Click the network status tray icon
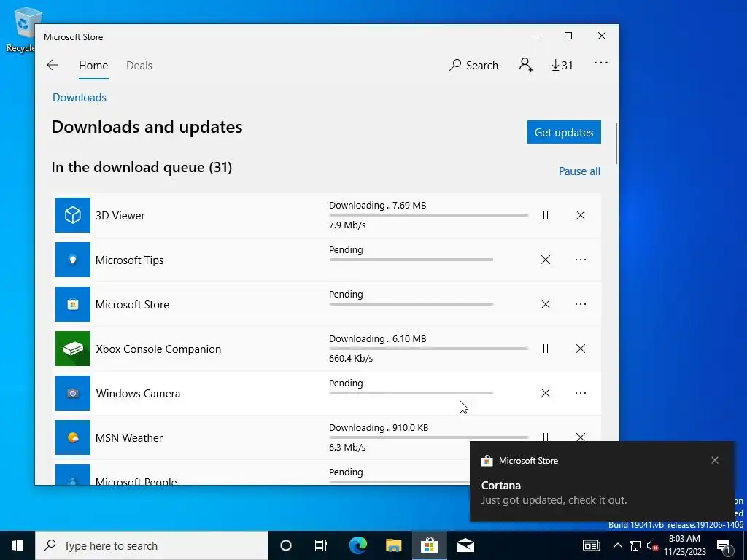 click(635, 545)
